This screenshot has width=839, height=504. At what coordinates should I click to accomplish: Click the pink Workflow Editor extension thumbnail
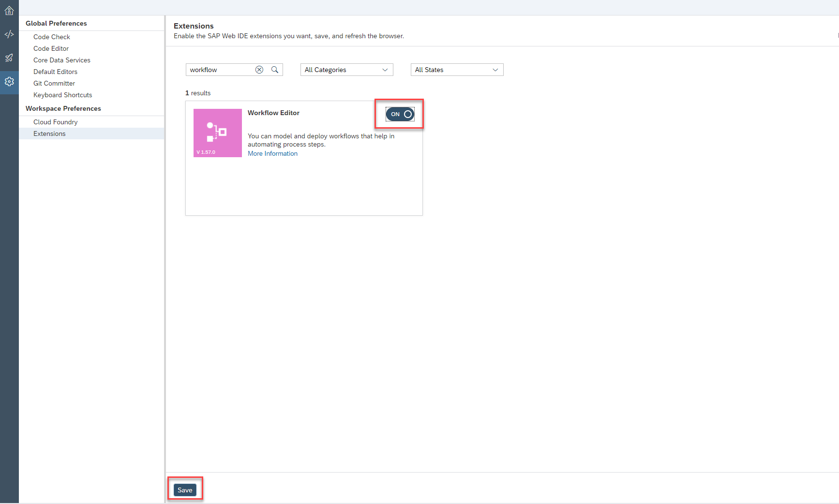point(217,133)
